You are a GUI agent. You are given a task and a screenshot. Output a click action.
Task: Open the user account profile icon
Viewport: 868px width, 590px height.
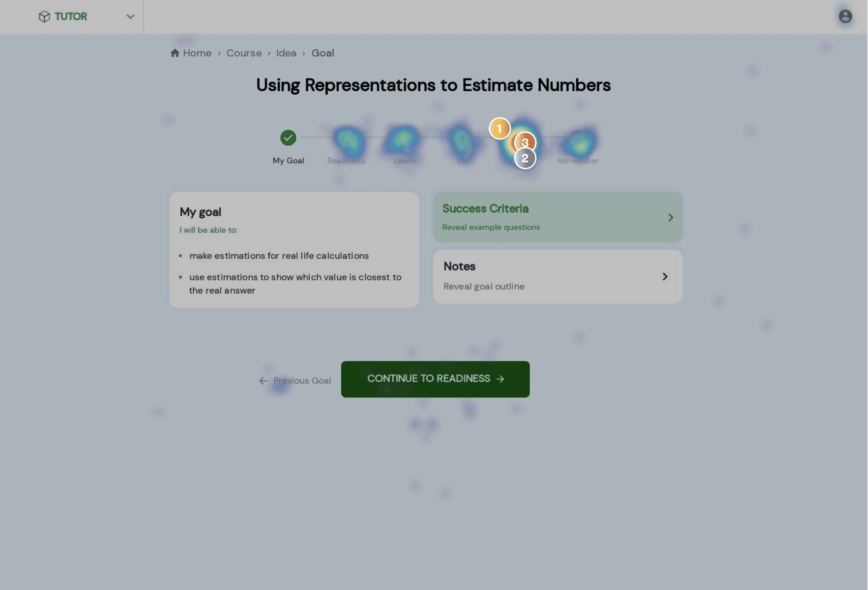pos(845,16)
